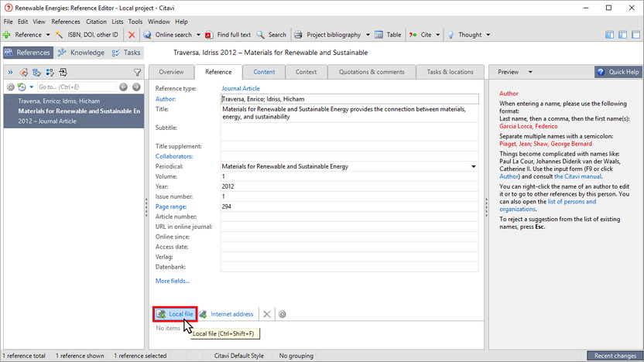644x362 pixels.
Task: Click the first navigator toolbar icon after chevrons
Action: click(24, 72)
